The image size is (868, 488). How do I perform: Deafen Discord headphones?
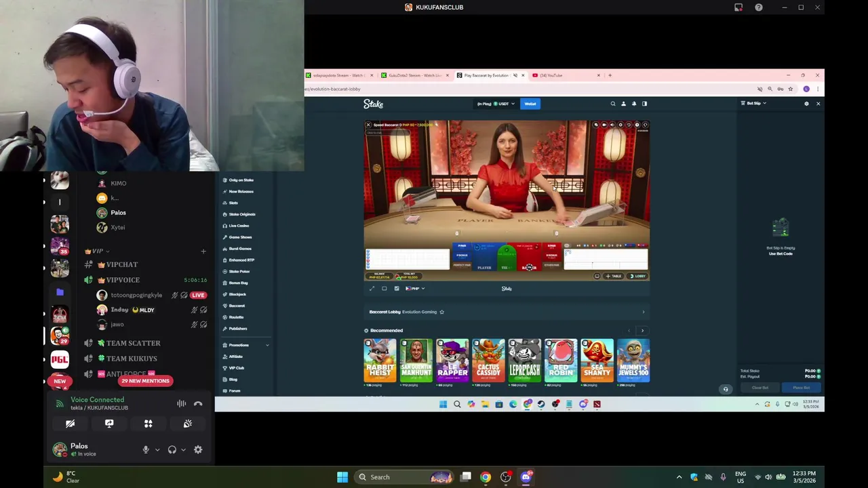172,449
